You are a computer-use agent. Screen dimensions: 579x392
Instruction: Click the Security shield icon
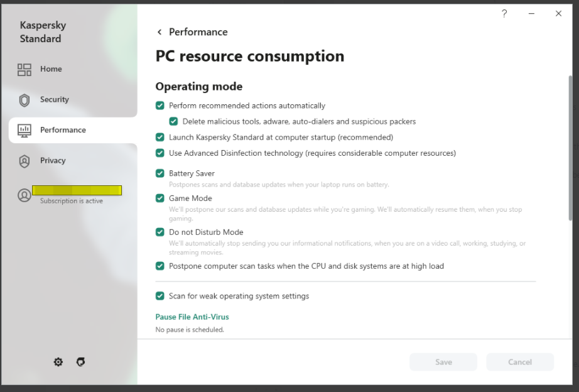pyautogui.click(x=24, y=100)
